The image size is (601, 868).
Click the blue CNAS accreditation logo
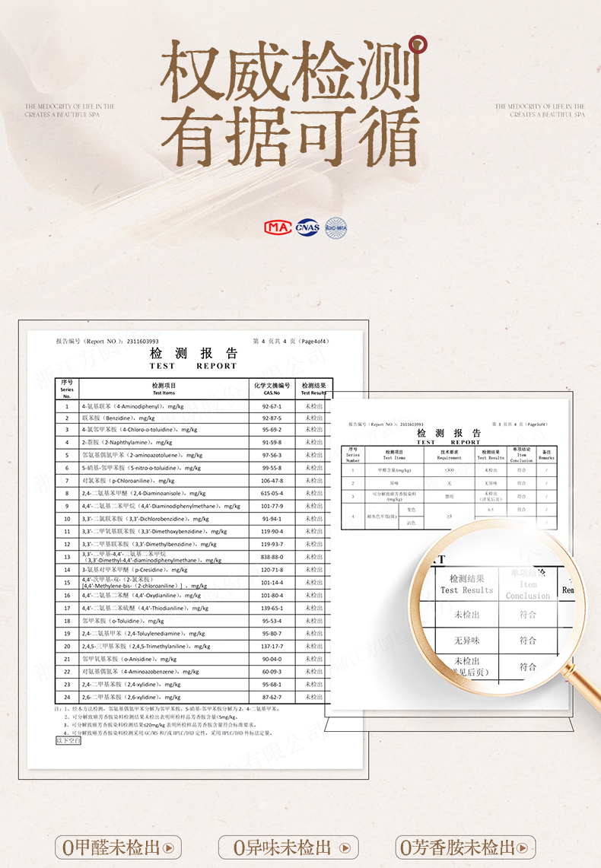[x=307, y=227]
